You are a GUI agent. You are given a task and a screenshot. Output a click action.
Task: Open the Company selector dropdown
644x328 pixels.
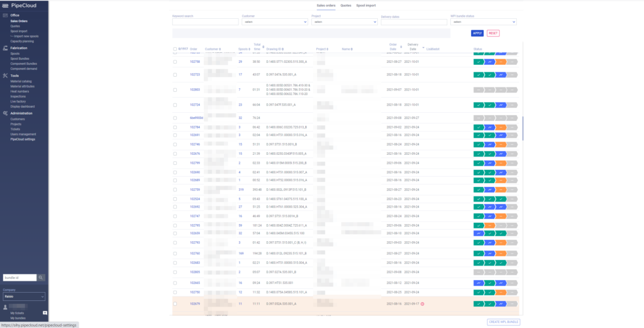[24, 297]
